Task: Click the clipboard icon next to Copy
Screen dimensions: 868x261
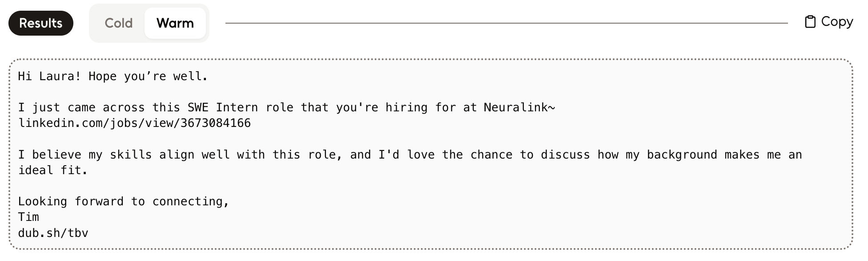Action: [x=810, y=22]
